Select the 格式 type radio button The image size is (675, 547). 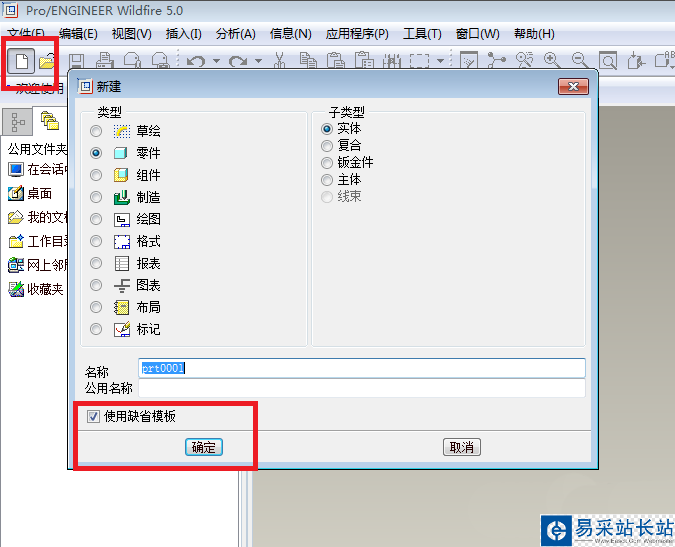pyautogui.click(x=96, y=241)
